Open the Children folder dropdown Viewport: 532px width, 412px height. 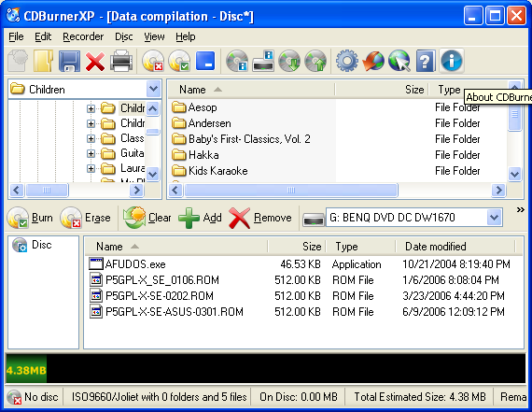click(x=153, y=89)
